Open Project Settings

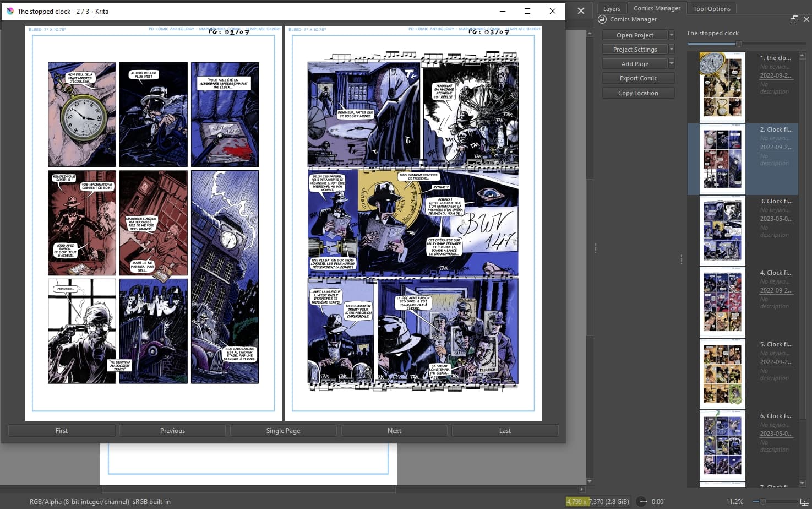pos(635,49)
